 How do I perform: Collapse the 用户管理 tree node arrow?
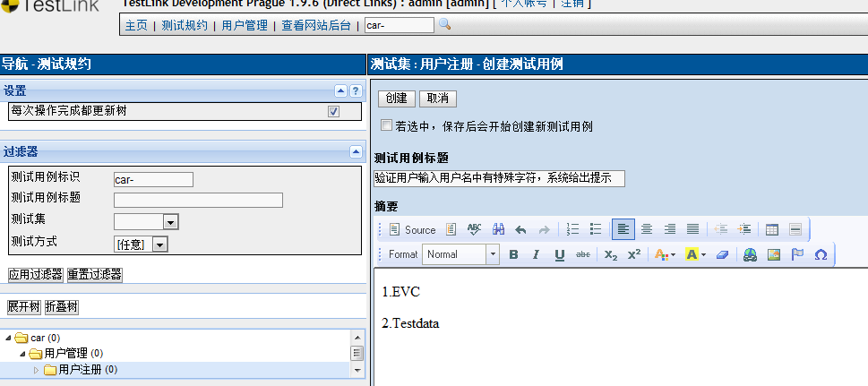click(22, 354)
